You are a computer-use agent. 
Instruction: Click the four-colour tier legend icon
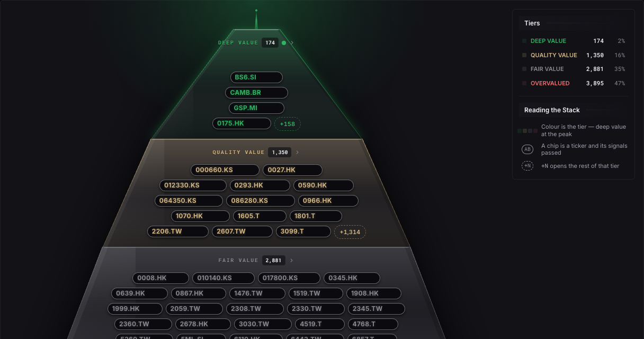(527, 131)
